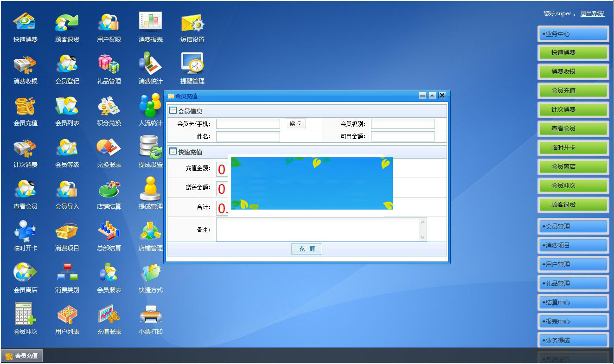This screenshot has width=614, height=364.
Task: Open the 小票打印 icon
Action: 150,319
